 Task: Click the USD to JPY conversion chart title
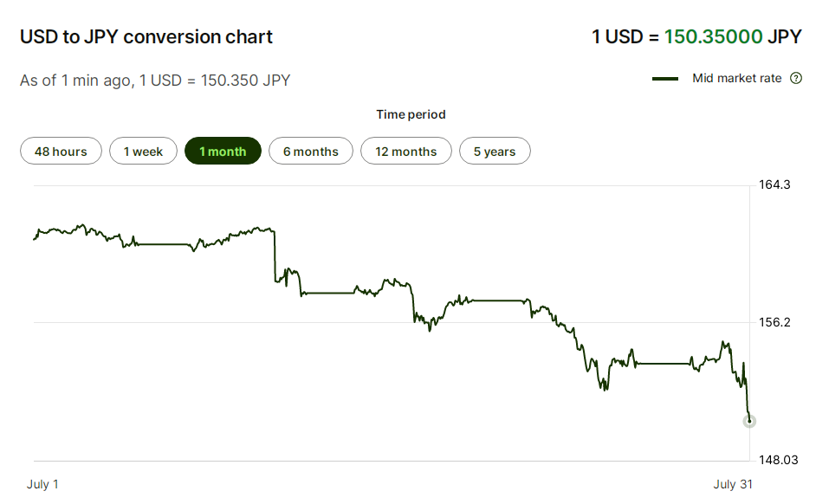[146, 36]
